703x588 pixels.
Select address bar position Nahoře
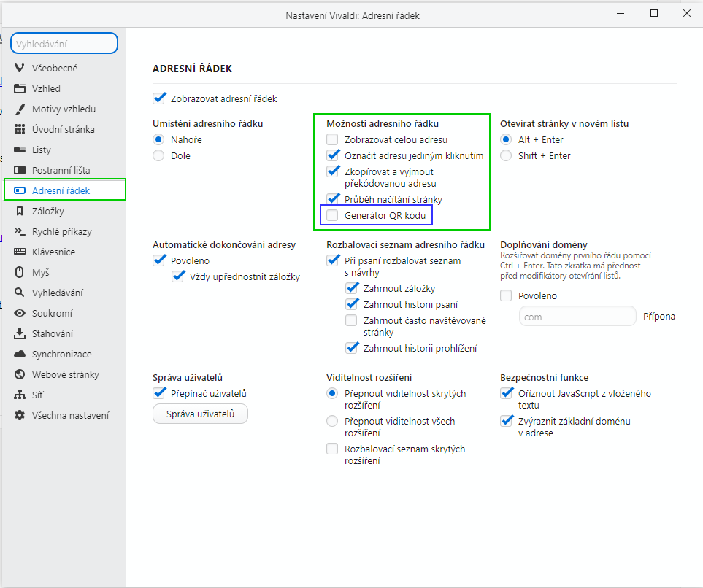(158, 139)
